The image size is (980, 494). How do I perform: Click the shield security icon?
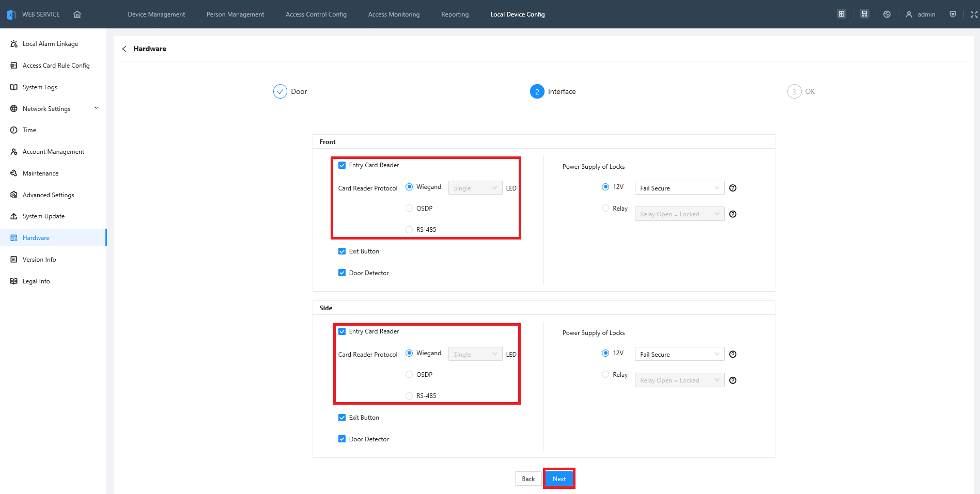(953, 14)
